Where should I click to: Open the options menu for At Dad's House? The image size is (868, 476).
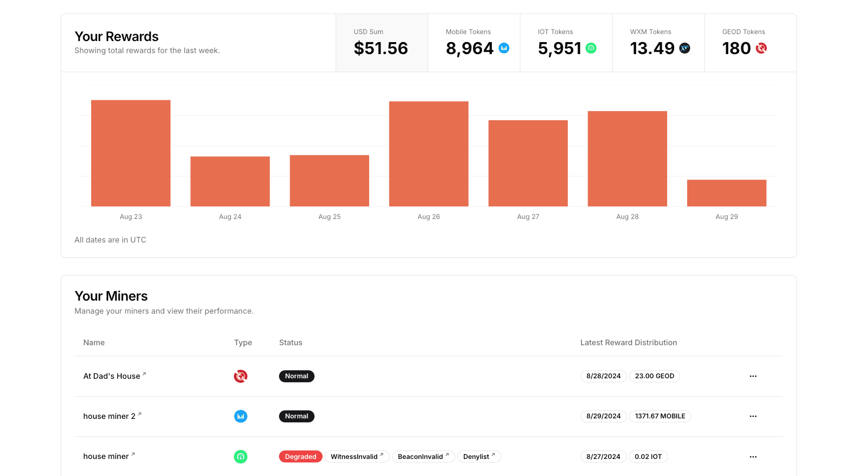pyautogui.click(x=753, y=376)
